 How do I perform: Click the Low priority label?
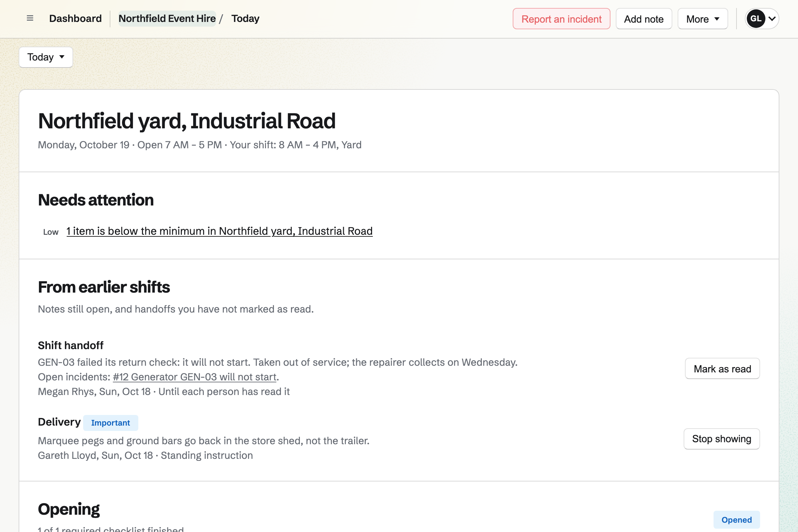pyautogui.click(x=51, y=232)
